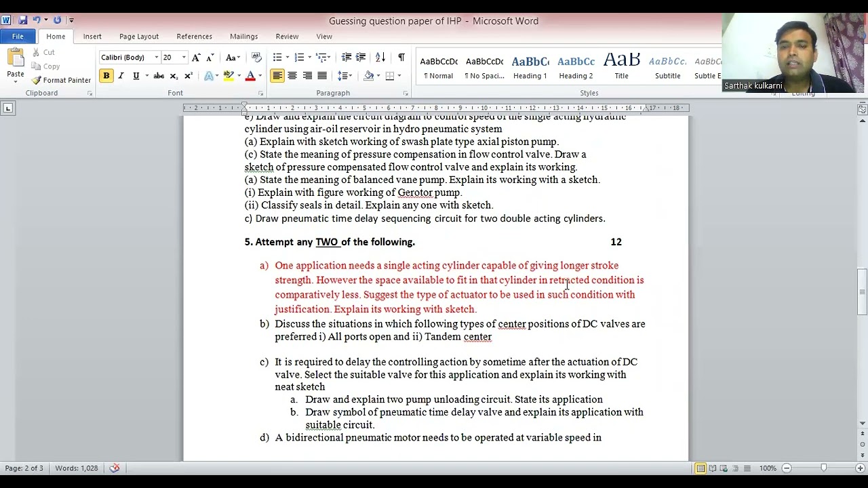
Task: Apply the Title style
Action: click(622, 67)
